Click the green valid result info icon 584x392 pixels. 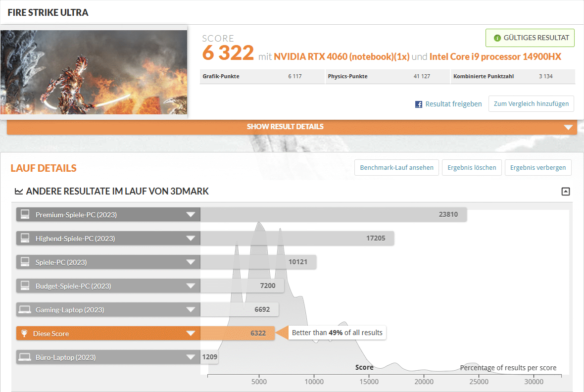497,38
